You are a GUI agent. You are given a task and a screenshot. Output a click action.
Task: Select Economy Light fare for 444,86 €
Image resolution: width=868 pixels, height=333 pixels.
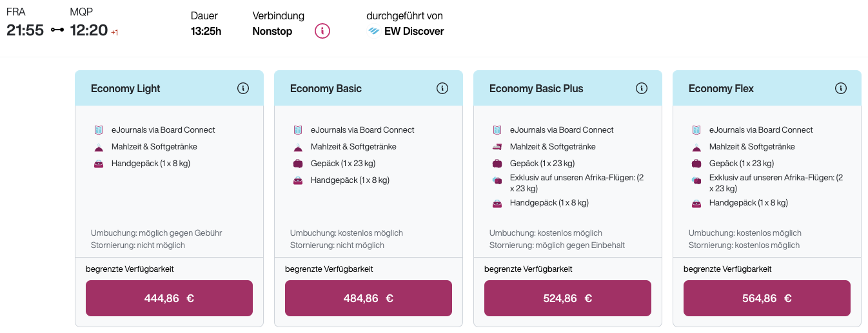click(x=169, y=298)
